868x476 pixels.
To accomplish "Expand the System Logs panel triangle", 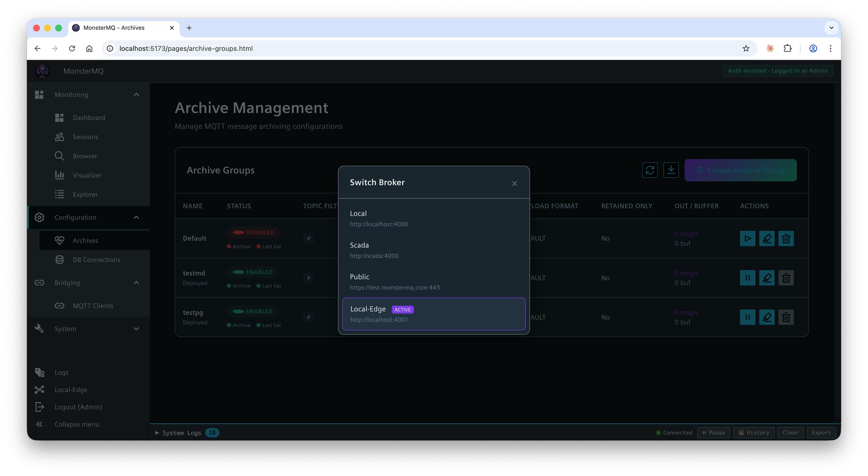I will [x=157, y=432].
